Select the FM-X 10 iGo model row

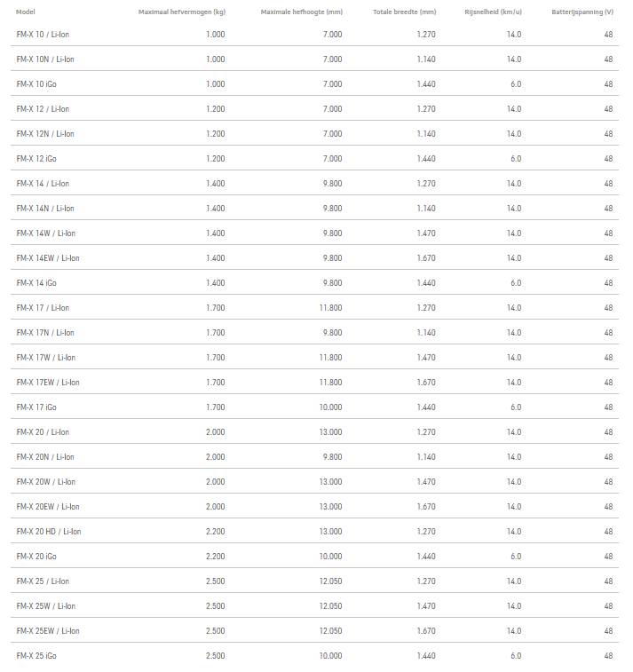36,84
